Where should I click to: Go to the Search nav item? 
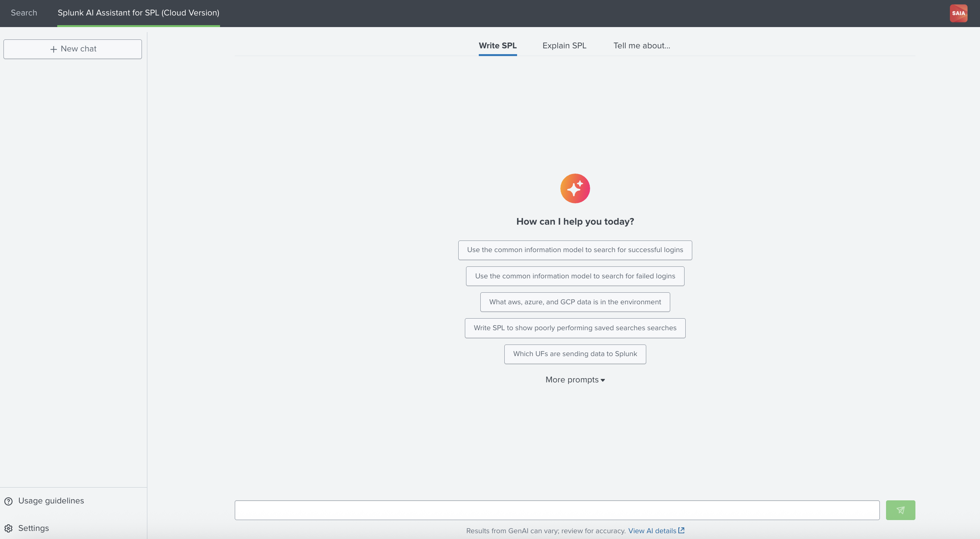[24, 13]
